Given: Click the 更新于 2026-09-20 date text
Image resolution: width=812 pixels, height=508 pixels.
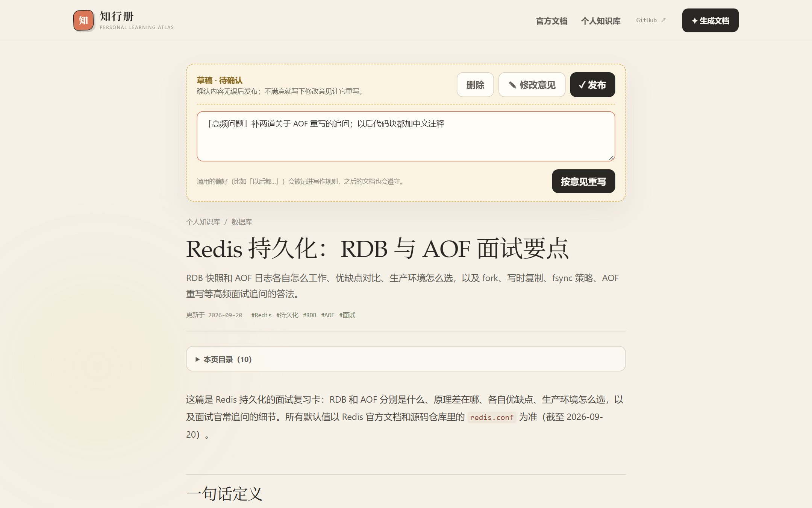Looking at the screenshot, I should (x=214, y=315).
